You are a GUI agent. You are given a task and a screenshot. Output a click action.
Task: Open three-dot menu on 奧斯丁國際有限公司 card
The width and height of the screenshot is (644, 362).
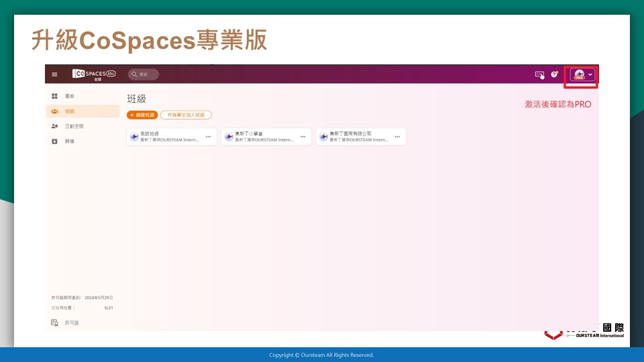[x=397, y=137]
